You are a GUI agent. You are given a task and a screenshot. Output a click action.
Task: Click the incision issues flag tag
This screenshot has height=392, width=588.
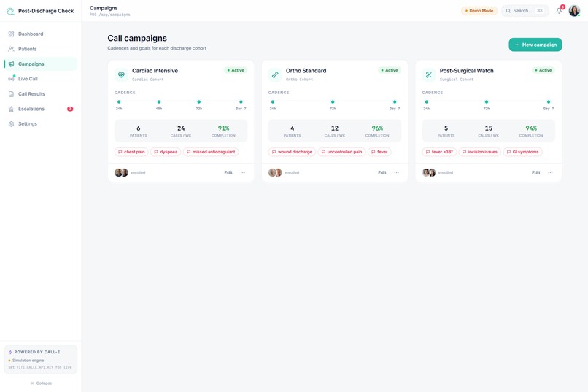coord(479,152)
